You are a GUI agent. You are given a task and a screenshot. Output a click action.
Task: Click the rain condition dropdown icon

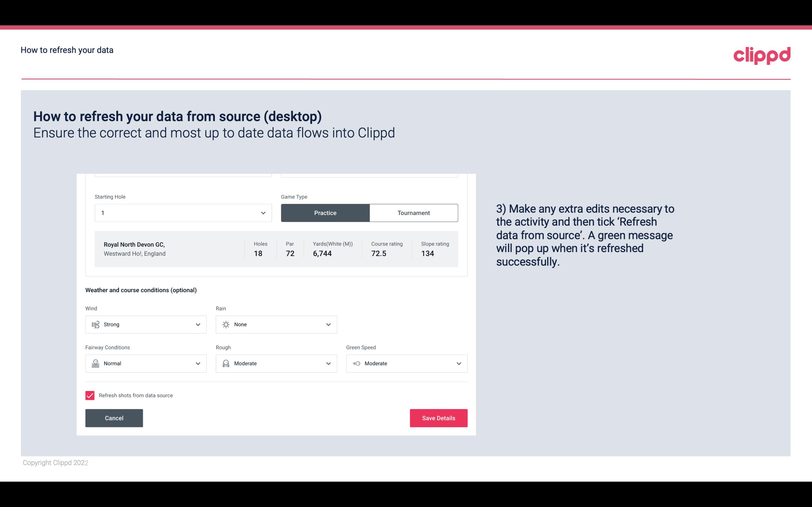(328, 324)
